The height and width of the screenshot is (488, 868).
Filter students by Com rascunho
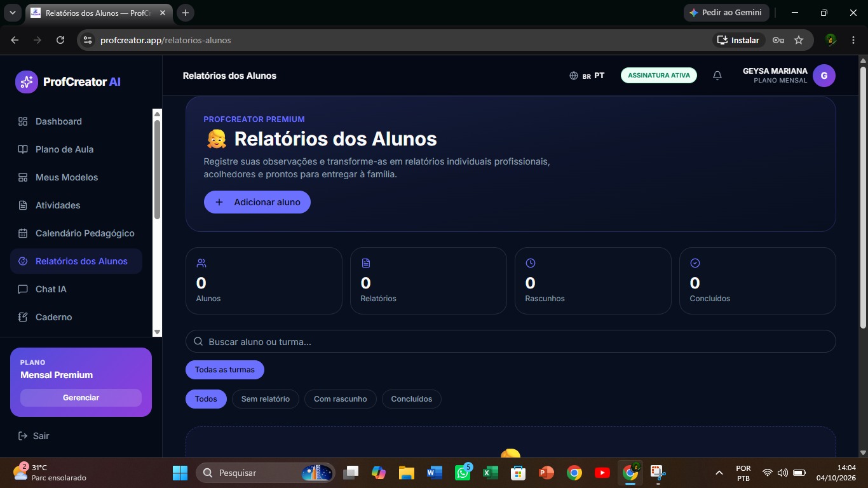click(341, 399)
